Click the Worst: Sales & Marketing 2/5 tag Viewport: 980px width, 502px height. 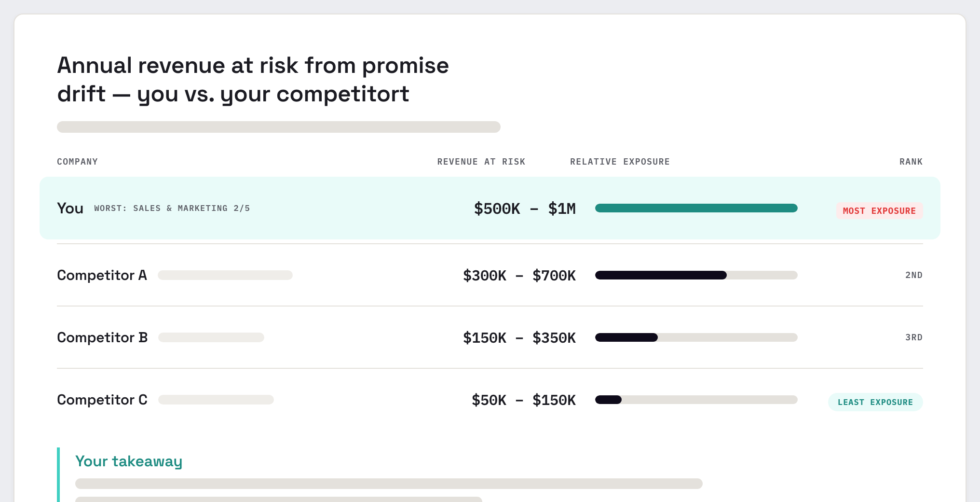click(172, 208)
